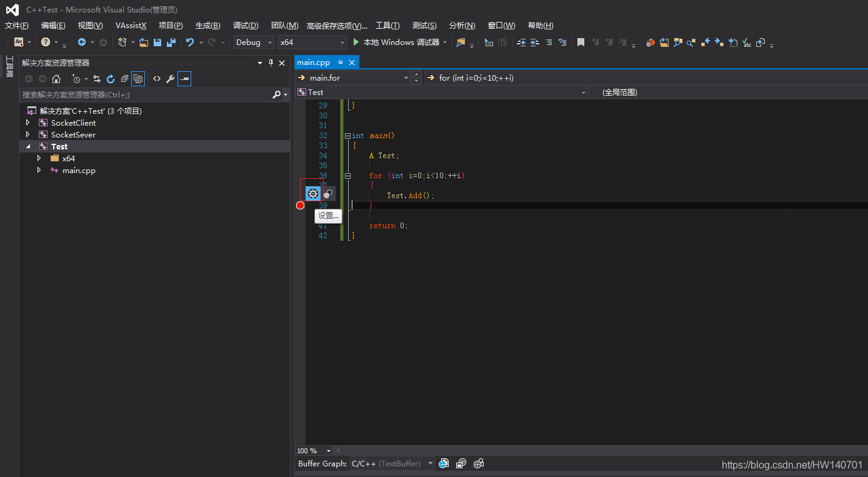
Task: Open the 工具箱 side tab
Action: pos(9,66)
